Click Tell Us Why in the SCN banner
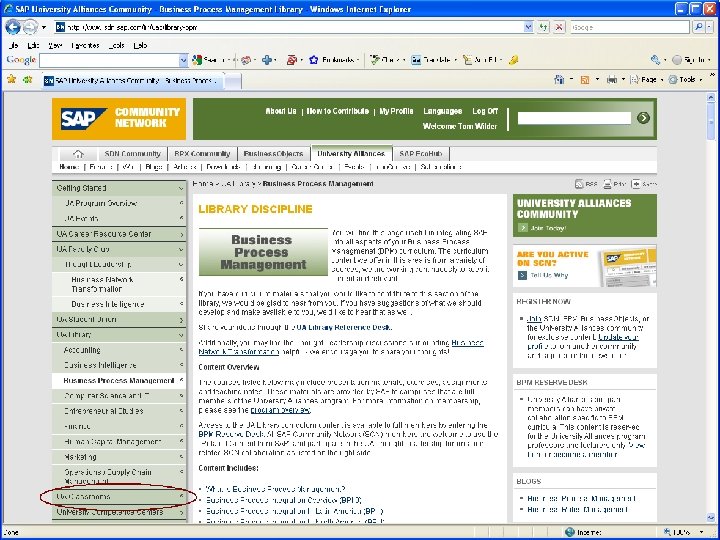This screenshot has height=540, width=720. pyautogui.click(x=549, y=275)
